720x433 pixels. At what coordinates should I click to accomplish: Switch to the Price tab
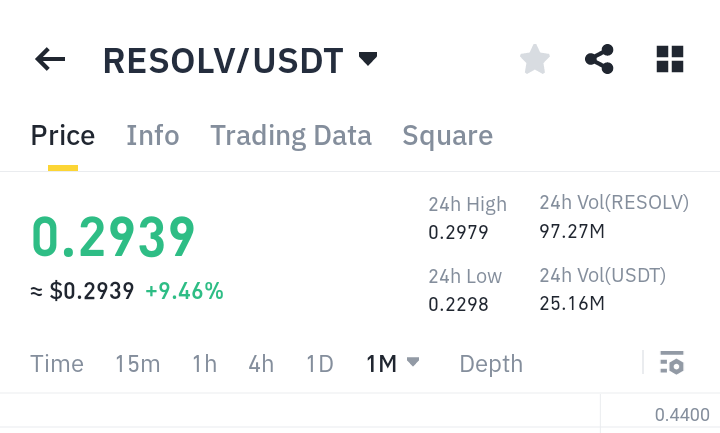63,135
